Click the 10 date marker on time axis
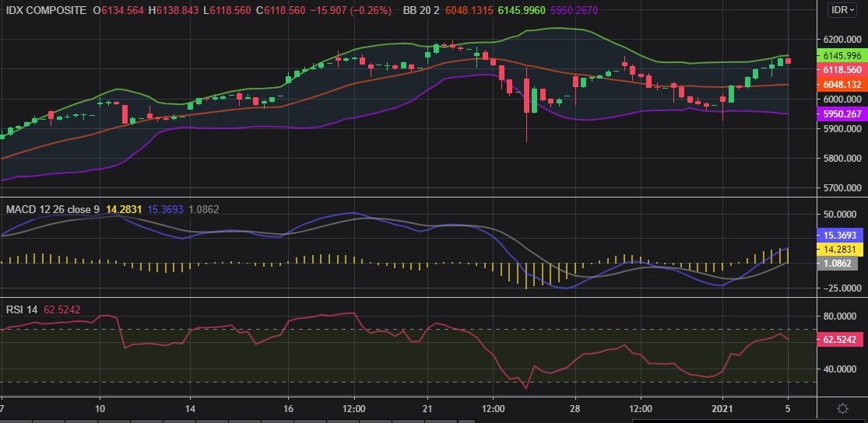Screen dimensions: 868x423 pyautogui.click(x=100, y=409)
